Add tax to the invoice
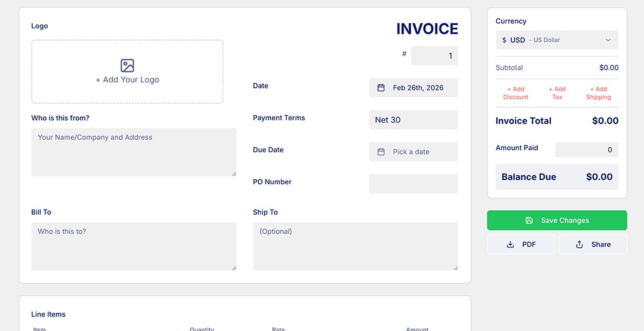Image resolution: width=644 pixels, height=331 pixels. (557, 93)
